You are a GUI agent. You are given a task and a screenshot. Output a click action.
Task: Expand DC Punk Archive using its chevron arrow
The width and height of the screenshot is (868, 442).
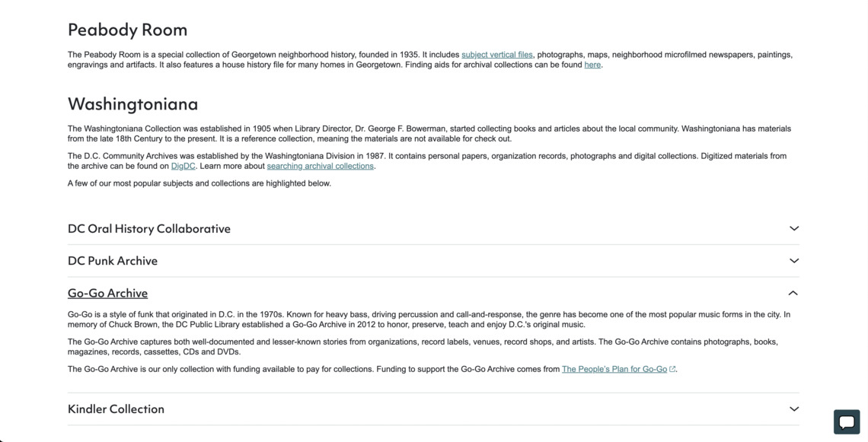click(x=793, y=261)
